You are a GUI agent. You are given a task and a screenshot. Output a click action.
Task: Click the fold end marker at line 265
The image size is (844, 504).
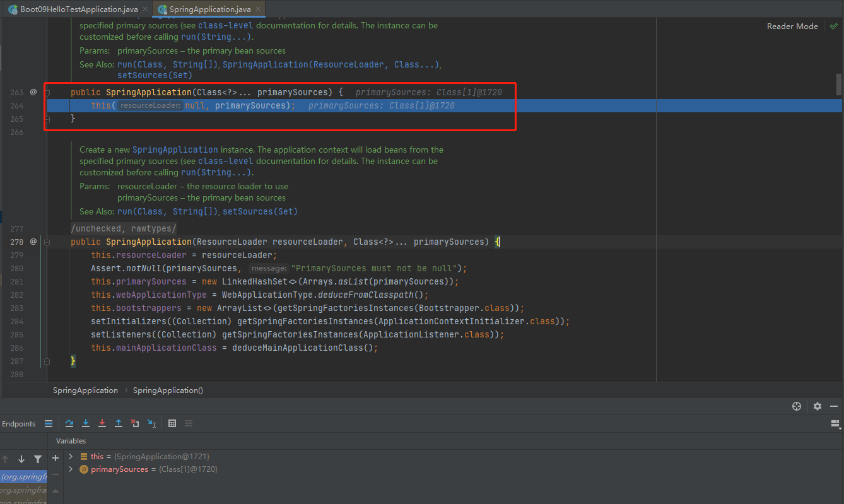pyautogui.click(x=47, y=119)
